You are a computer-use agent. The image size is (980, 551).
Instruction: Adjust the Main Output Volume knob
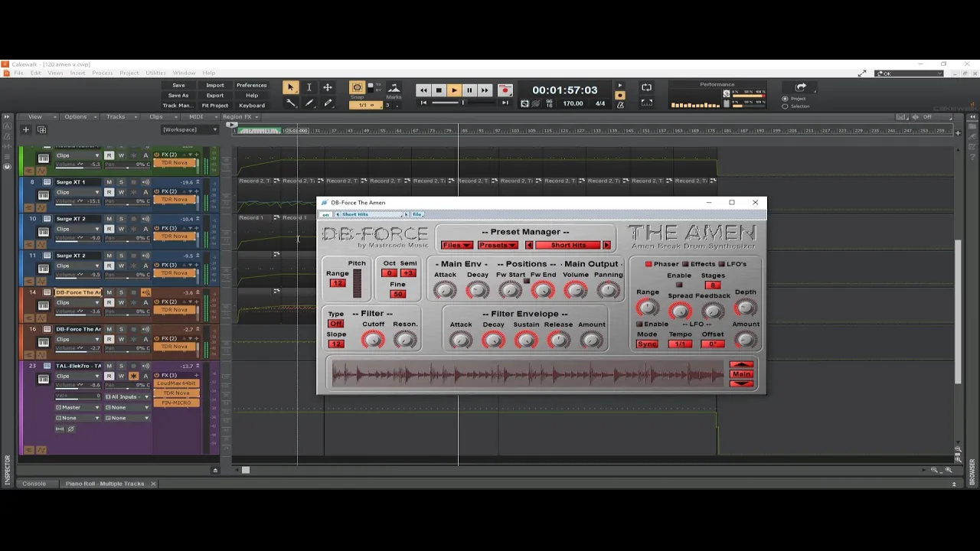tap(576, 290)
